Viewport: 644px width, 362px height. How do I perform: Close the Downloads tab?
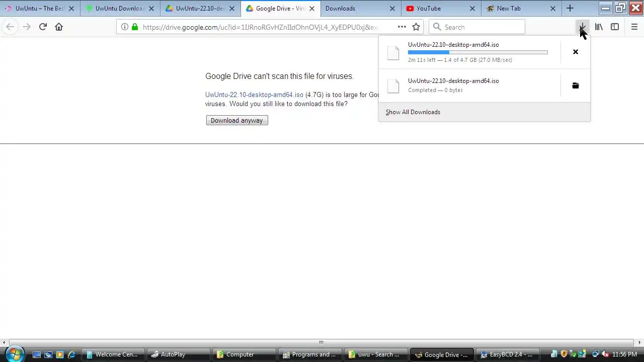tap(392, 8)
